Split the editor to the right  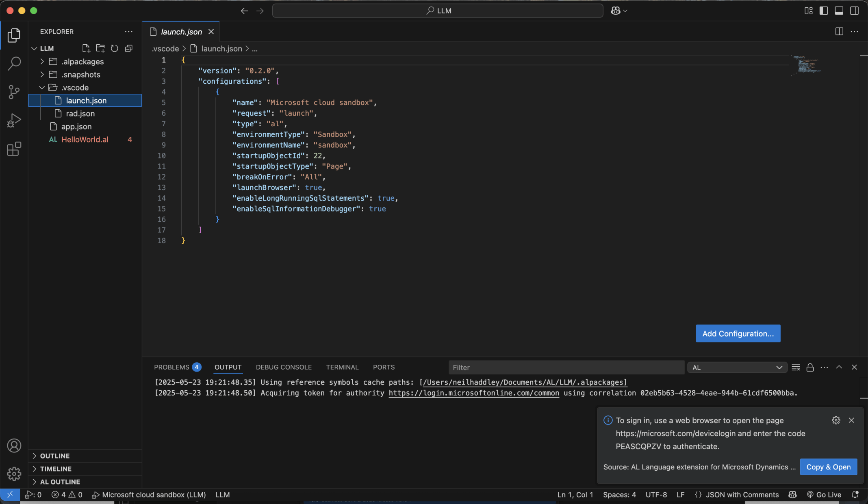(839, 31)
